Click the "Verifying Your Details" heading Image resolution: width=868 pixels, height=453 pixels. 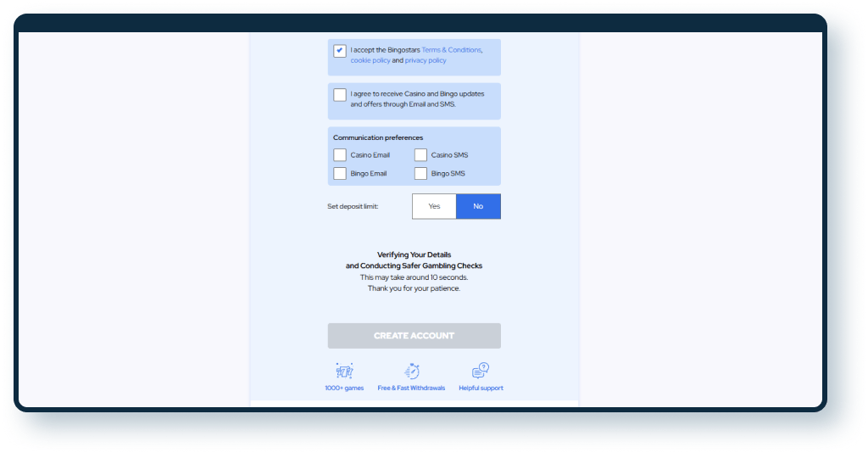coord(414,254)
